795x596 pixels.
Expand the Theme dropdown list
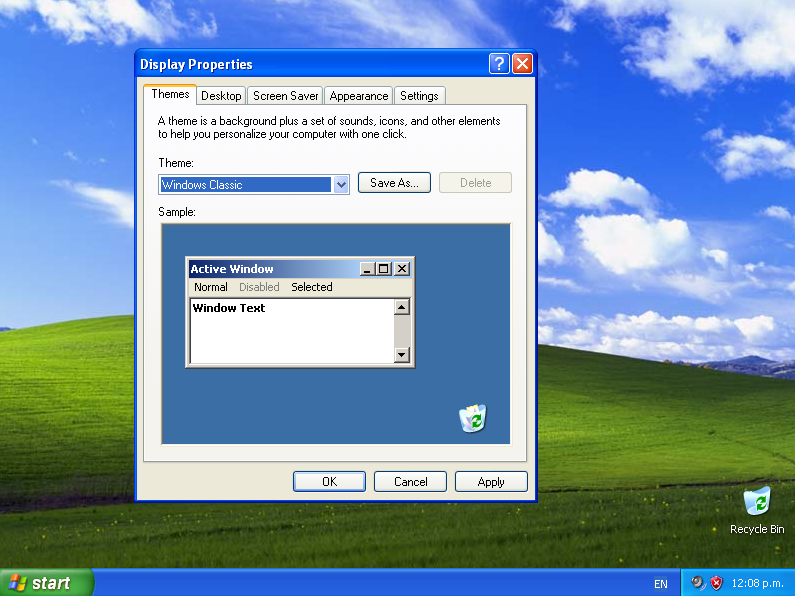click(341, 185)
